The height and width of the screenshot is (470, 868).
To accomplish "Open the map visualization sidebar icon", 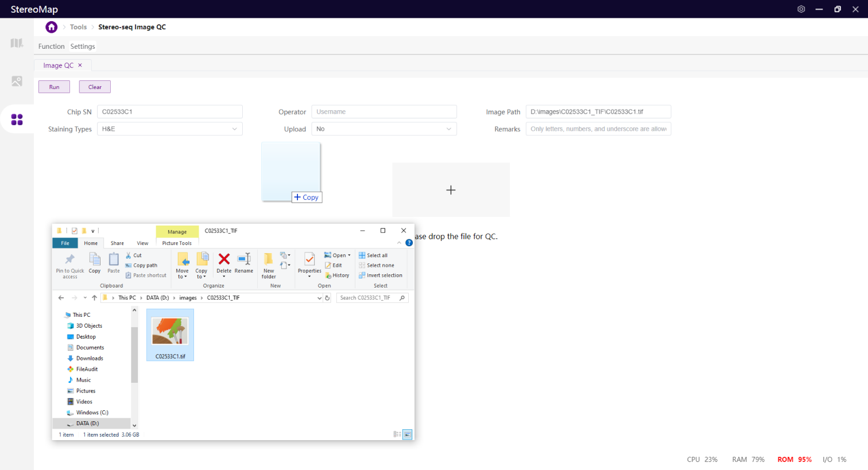I will [17, 44].
